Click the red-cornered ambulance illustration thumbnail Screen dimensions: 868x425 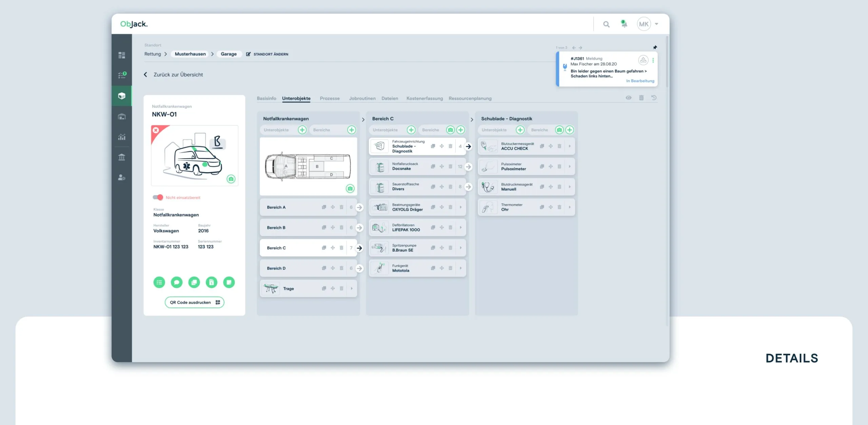point(195,156)
